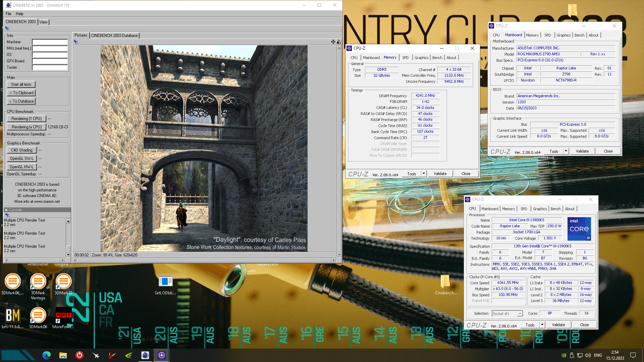Open Graphics tab in Mainboard CPU-Z window
The height and width of the screenshot is (362, 644).
point(563,35)
